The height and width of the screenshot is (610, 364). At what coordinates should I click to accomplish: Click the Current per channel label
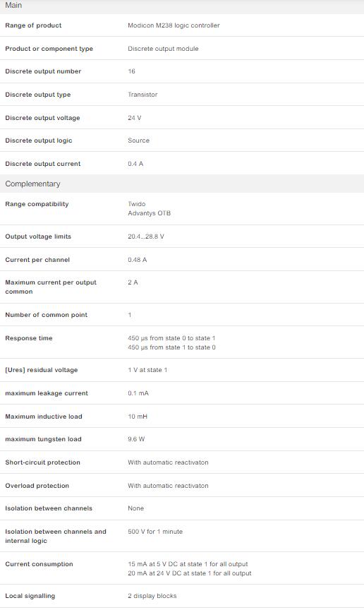[37, 260]
